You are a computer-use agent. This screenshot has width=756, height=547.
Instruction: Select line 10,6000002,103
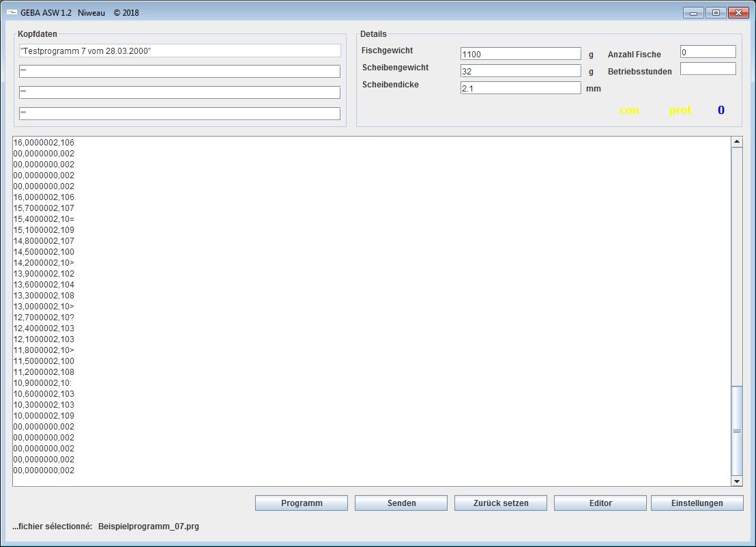[x=44, y=393]
